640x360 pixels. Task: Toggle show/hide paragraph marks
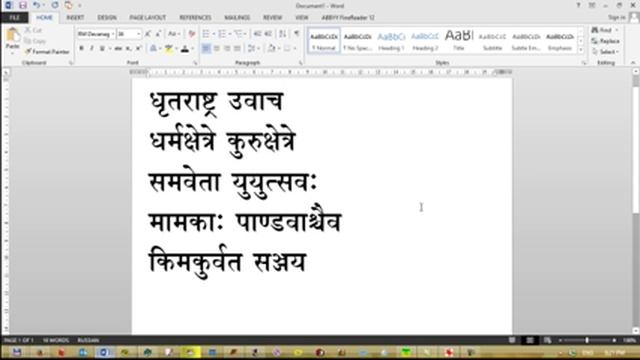click(x=297, y=34)
